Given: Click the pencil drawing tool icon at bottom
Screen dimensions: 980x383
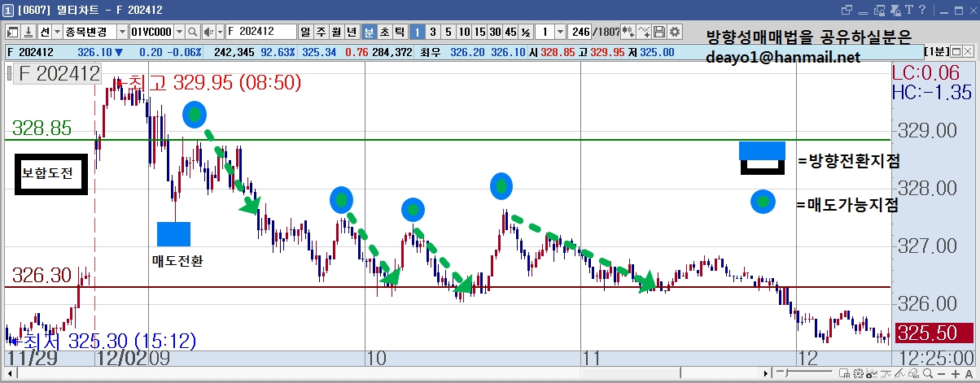Looking at the screenshot, I should coord(899,373).
